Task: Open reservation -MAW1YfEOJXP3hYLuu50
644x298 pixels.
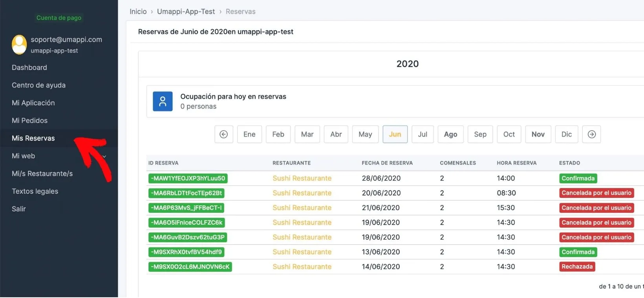Action: 188,178
